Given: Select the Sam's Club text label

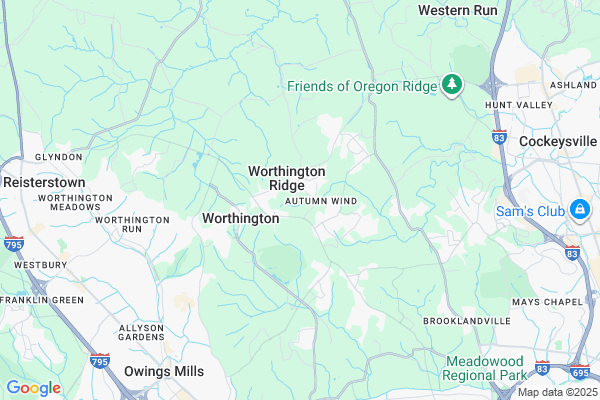Looking at the screenshot, I should (x=530, y=211).
